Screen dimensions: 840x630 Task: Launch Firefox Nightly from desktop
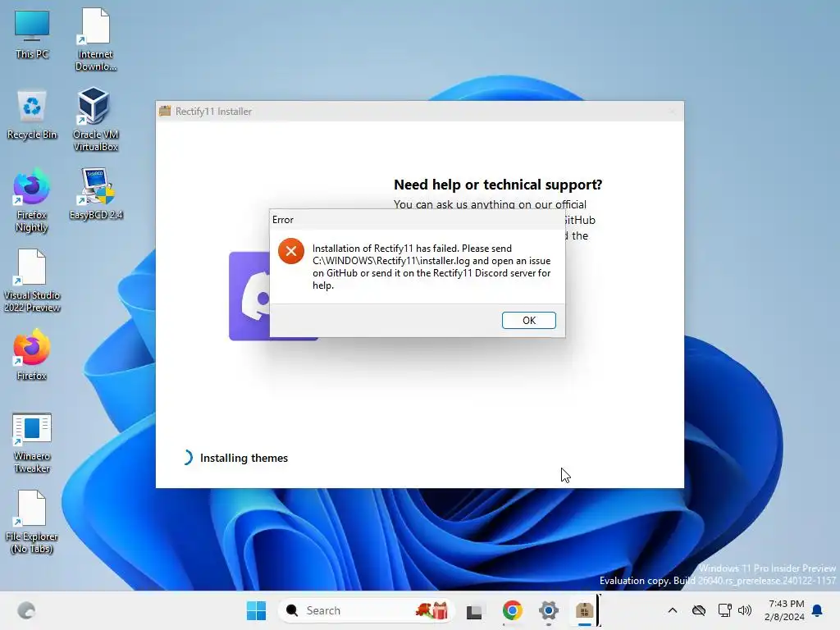click(x=32, y=200)
